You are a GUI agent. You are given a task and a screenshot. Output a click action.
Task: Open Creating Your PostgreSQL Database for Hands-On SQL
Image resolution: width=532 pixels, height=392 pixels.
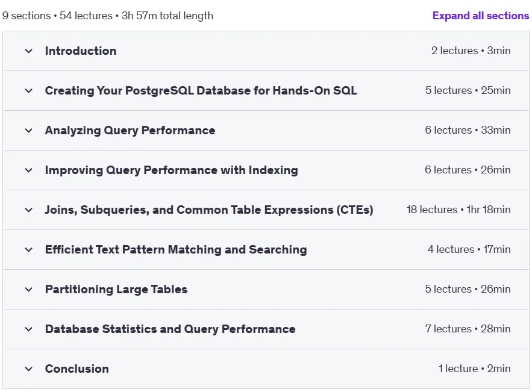(x=201, y=90)
